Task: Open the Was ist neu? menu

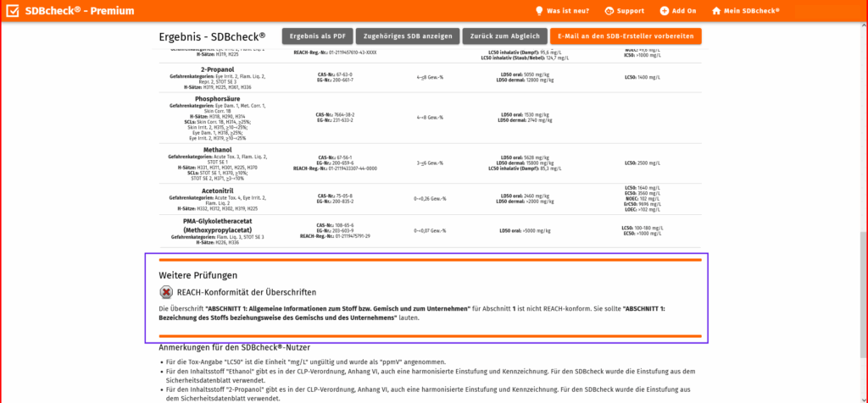Action: (x=570, y=11)
